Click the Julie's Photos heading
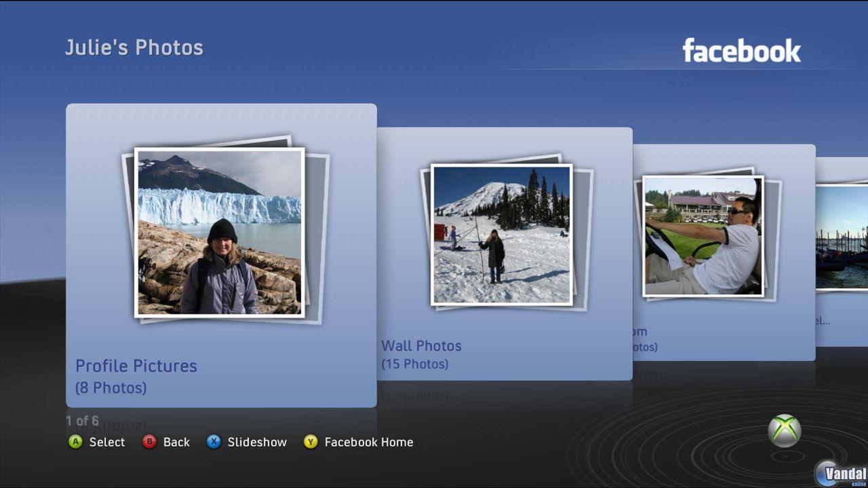 pyautogui.click(x=134, y=47)
